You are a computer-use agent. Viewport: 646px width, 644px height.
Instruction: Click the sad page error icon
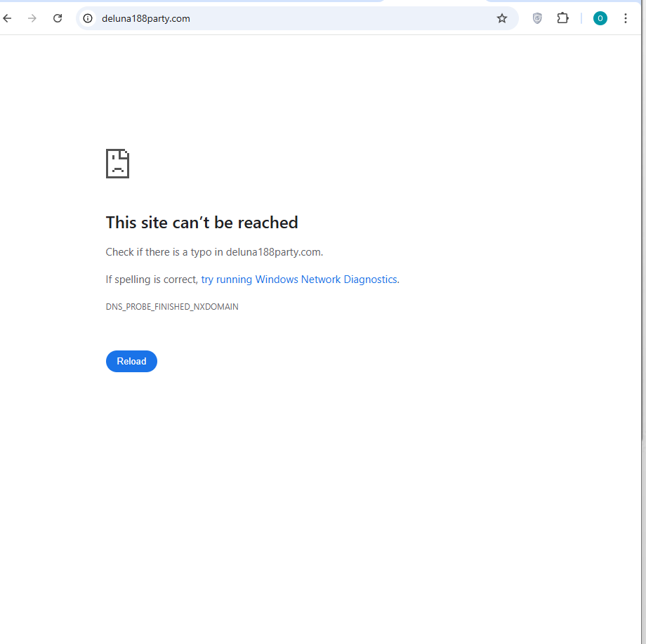coord(117,164)
